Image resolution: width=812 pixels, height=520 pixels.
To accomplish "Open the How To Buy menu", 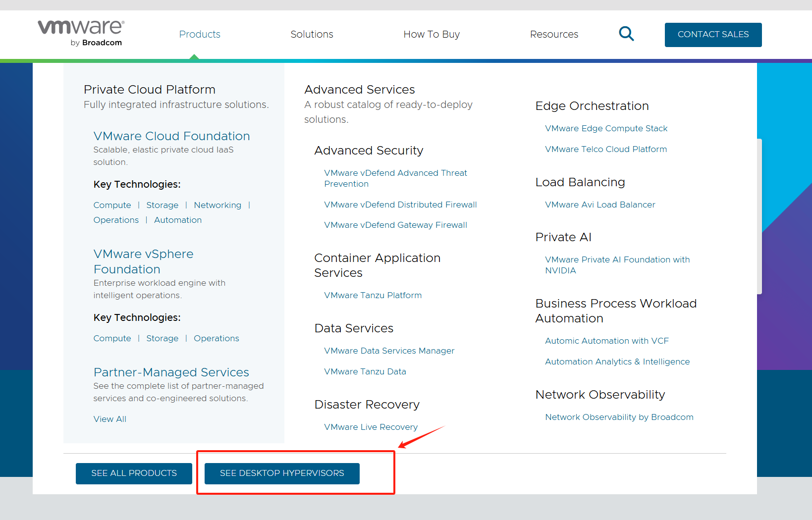I will pyautogui.click(x=431, y=34).
